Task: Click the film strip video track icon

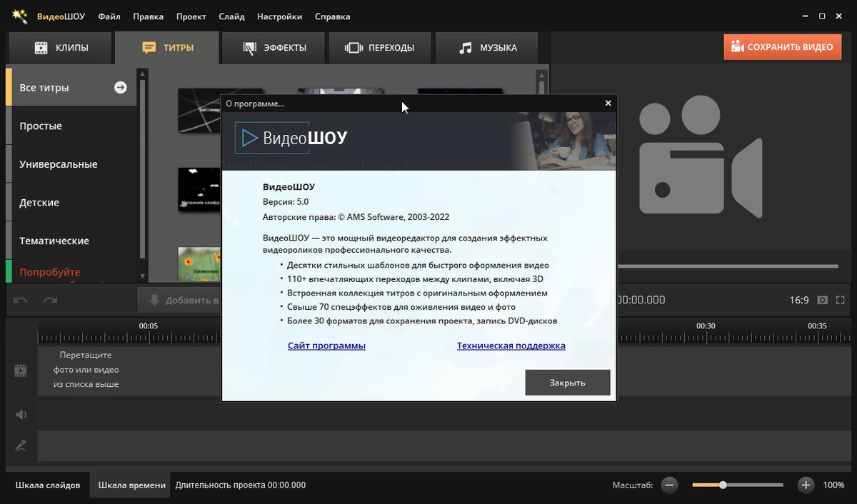Action: tap(21, 371)
